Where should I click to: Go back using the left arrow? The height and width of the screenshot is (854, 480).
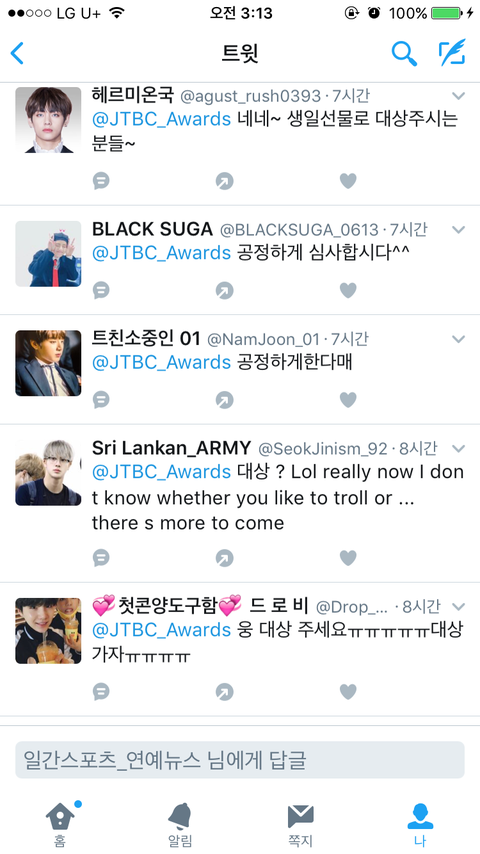(x=17, y=53)
